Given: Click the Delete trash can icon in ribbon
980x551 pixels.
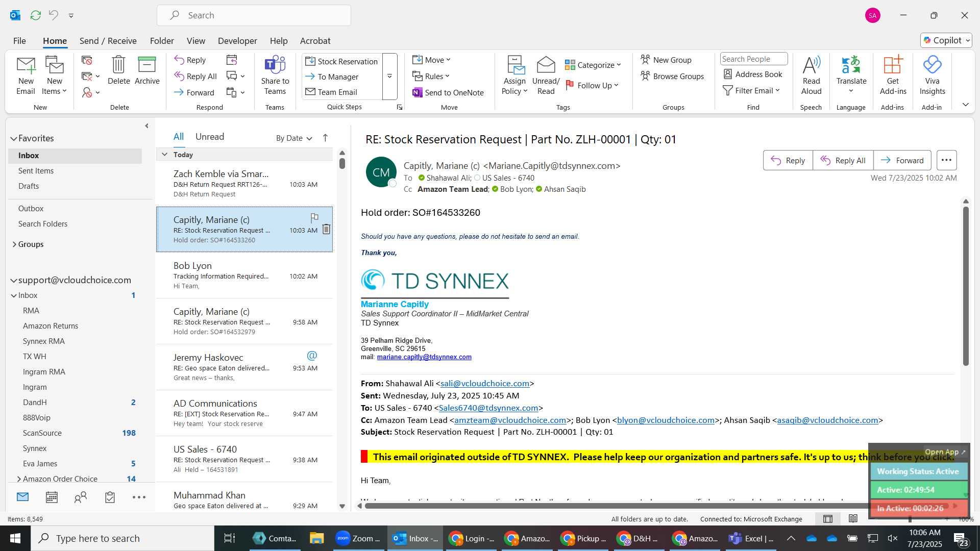Looking at the screenshot, I should pos(118,65).
